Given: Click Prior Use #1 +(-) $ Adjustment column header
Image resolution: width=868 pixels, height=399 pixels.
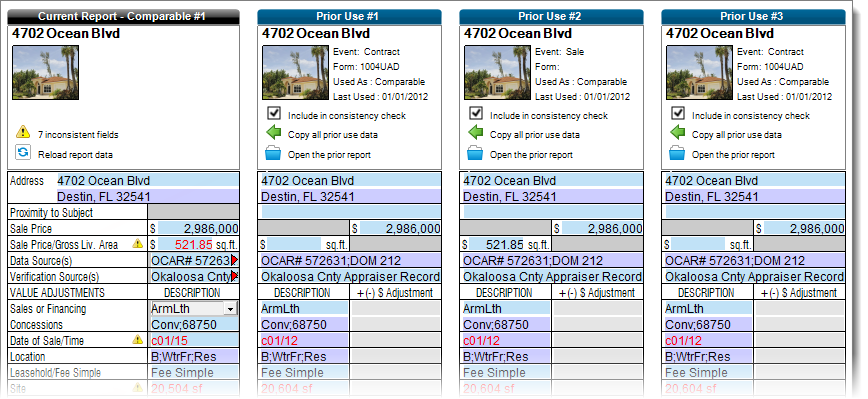Looking at the screenshot, I should pyautogui.click(x=395, y=293).
